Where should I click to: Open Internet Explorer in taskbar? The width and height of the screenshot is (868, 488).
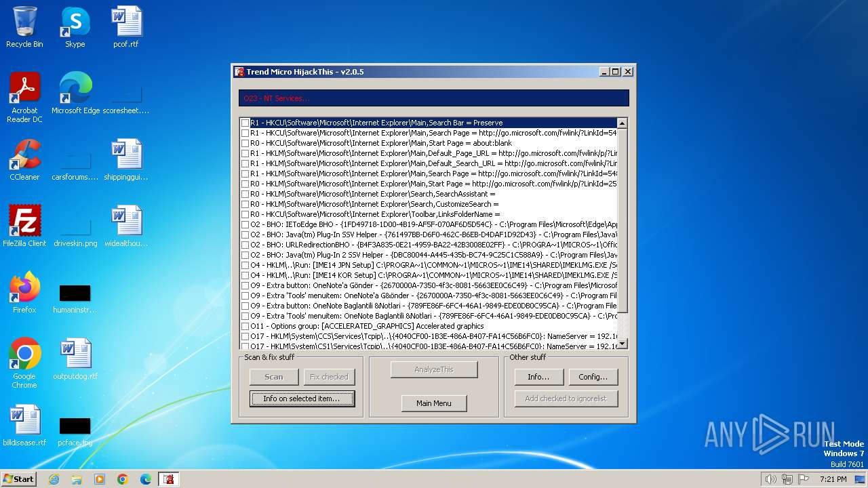click(x=54, y=479)
